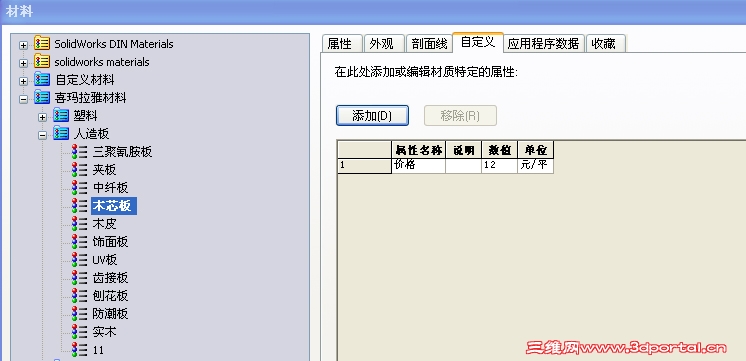The height and width of the screenshot is (361, 746).
Task: Click the material icon beside 防潮板
Action: click(x=79, y=314)
